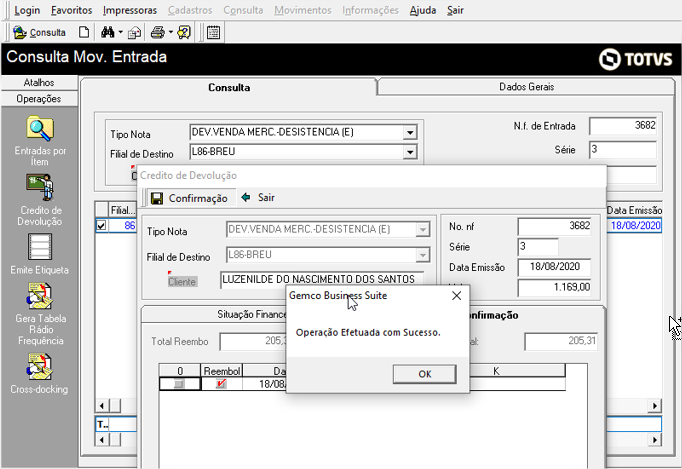The height and width of the screenshot is (469, 682).
Task: Click the Série field in Consulta window
Action: pos(623,150)
